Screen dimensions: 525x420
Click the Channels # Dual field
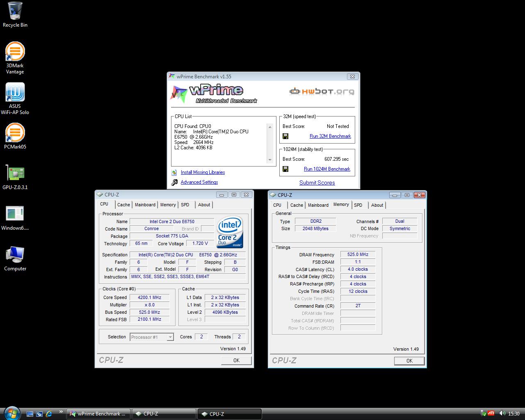click(x=399, y=221)
